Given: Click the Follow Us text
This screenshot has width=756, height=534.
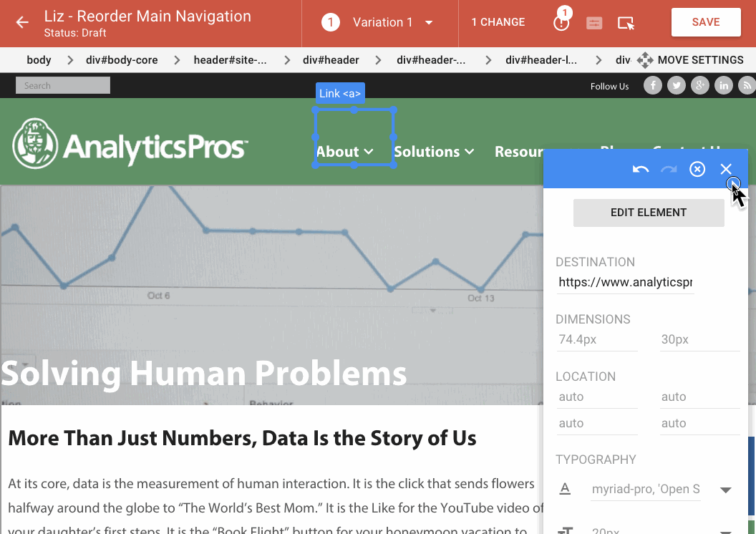Looking at the screenshot, I should [x=609, y=87].
